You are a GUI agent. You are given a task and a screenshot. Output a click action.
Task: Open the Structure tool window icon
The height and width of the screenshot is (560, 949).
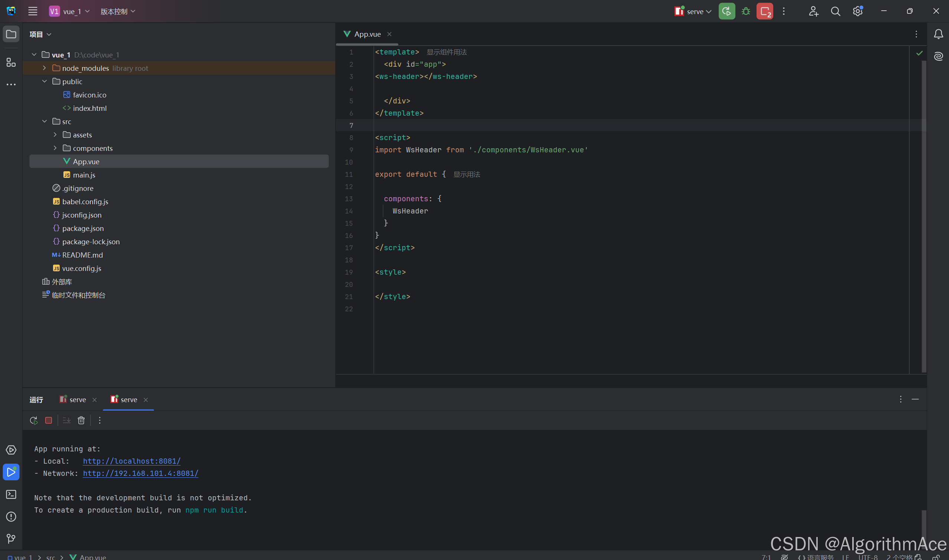(11, 62)
